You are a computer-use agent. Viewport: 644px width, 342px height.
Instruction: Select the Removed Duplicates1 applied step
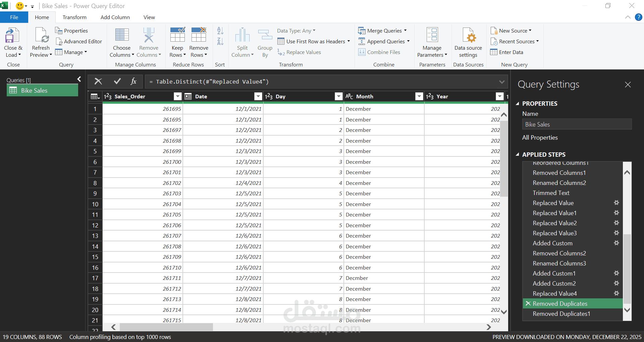pyautogui.click(x=573, y=313)
